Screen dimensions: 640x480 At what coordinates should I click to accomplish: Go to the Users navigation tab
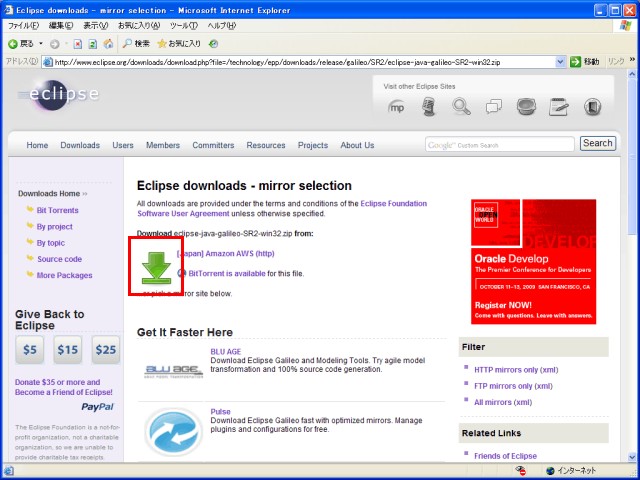(x=123, y=145)
